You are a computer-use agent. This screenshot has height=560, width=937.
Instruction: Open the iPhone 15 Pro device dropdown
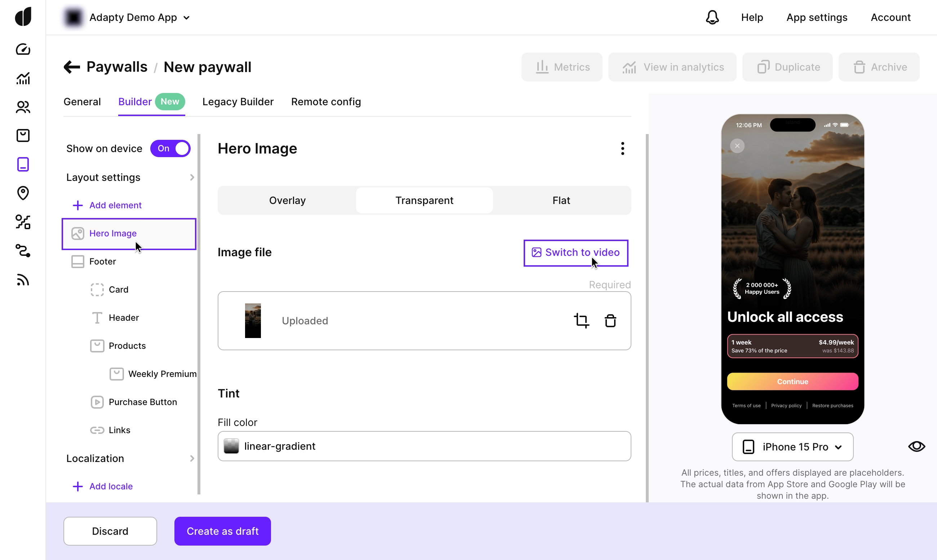[792, 446]
